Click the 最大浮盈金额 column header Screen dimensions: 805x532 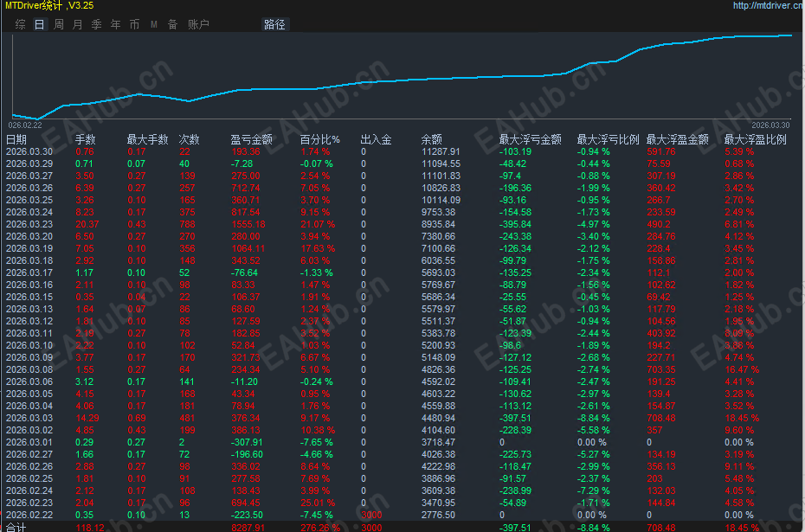click(677, 139)
